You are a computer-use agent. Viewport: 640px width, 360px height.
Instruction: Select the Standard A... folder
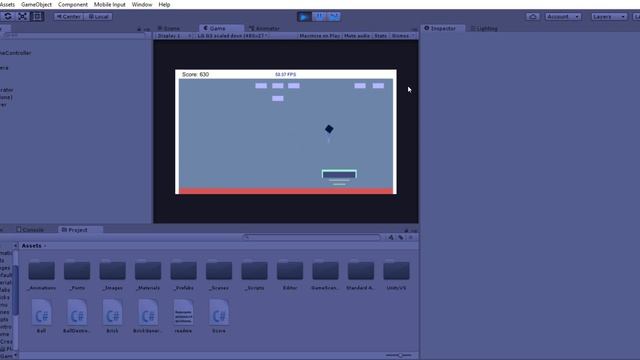click(361, 274)
